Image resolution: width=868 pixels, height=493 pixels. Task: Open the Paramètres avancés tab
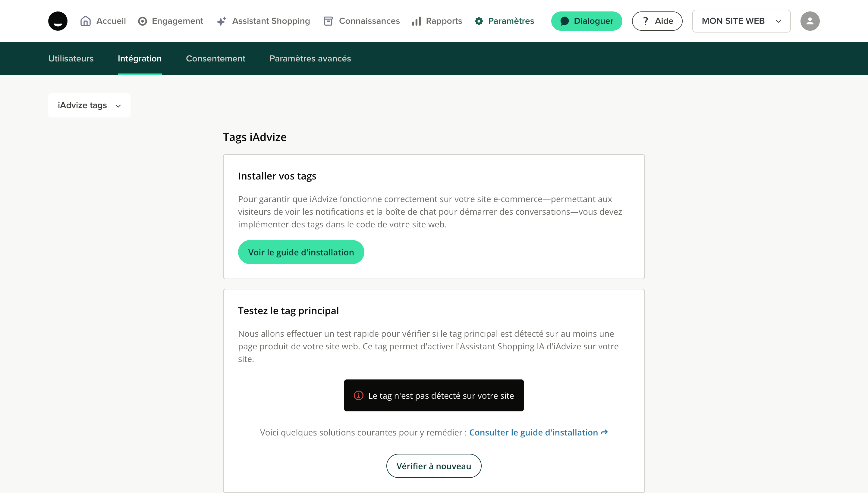click(310, 59)
